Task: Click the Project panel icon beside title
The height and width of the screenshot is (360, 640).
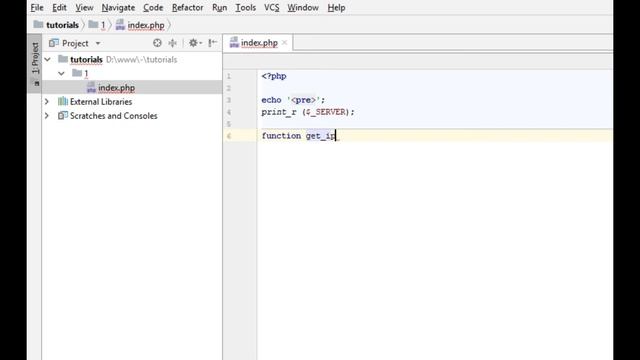Action: pos(53,43)
